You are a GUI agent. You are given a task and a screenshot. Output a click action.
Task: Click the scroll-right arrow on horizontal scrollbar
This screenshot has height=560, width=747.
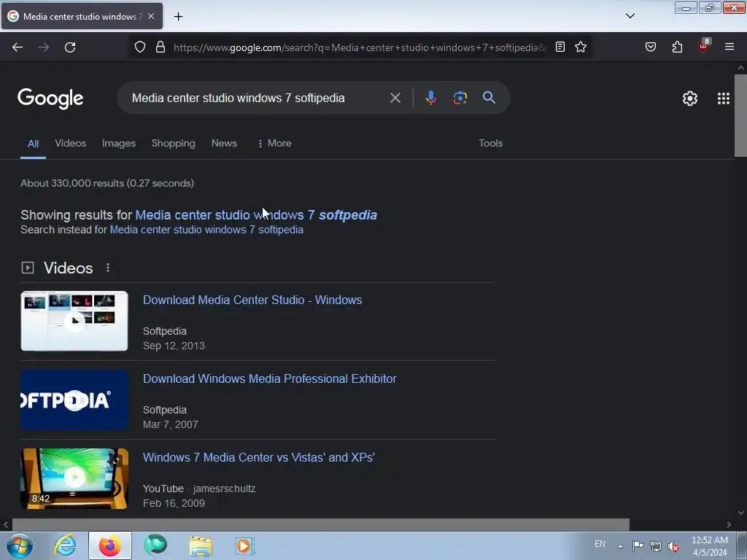[729, 525]
